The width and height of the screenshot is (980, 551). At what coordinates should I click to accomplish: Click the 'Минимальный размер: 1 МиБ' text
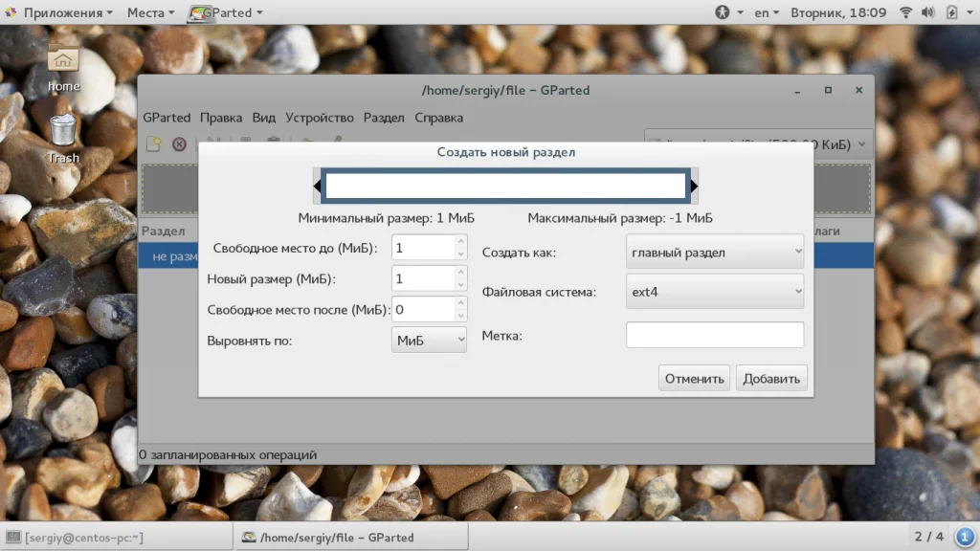click(386, 218)
